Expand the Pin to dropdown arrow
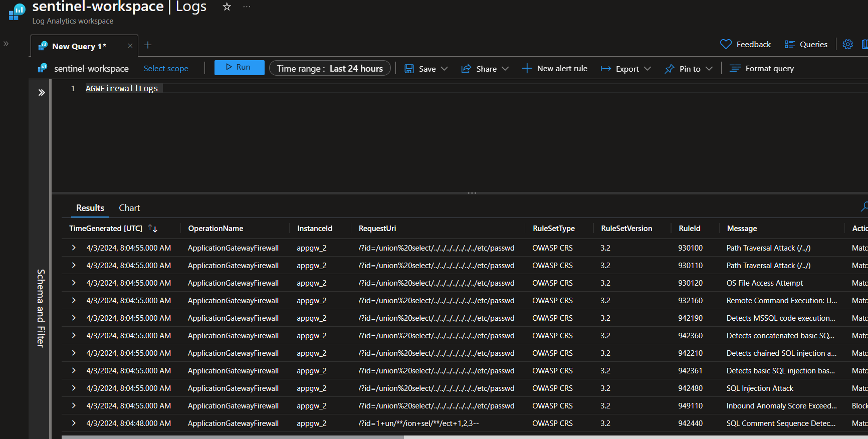The height and width of the screenshot is (439, 868). [x=709, y=69]
